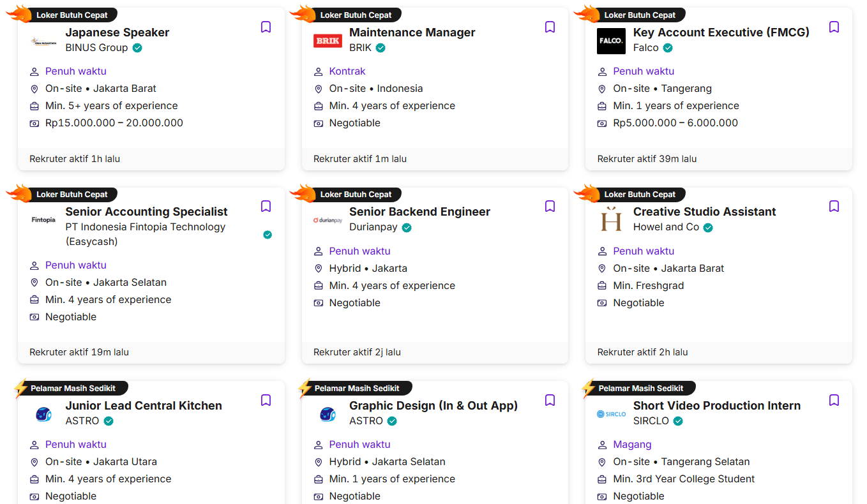Click Loker Butuh Cepat badge on Maintenance Manager
This screenshot has height=504, width=867.
click(x=356, y=15)
